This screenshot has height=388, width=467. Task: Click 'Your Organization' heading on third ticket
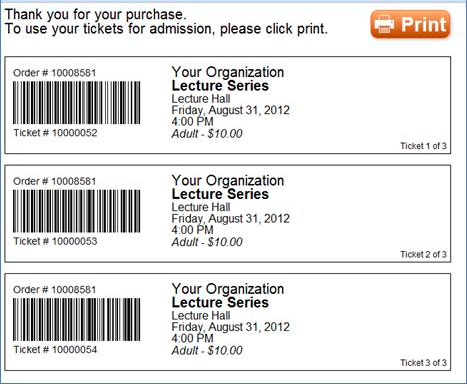pos(228,289)
